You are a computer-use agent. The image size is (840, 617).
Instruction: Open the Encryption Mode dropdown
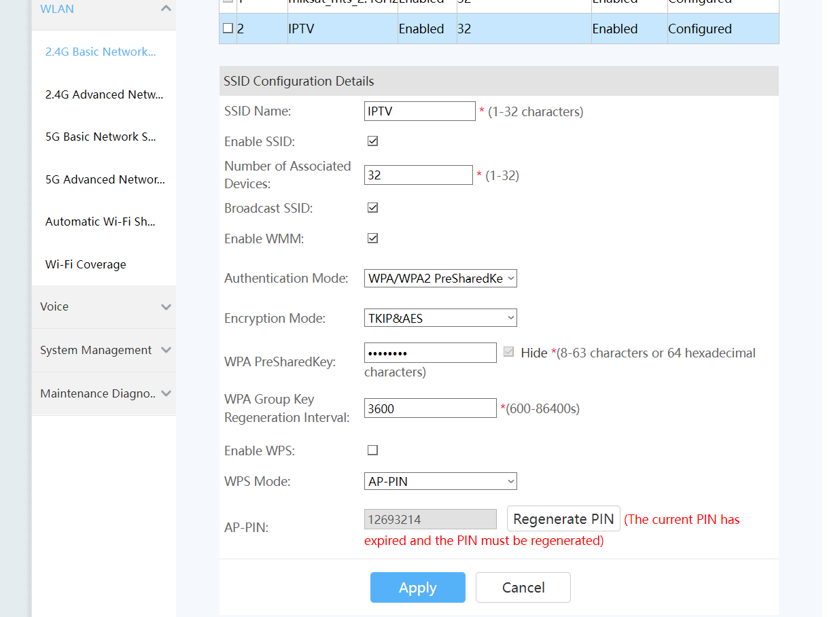(440, 317)
